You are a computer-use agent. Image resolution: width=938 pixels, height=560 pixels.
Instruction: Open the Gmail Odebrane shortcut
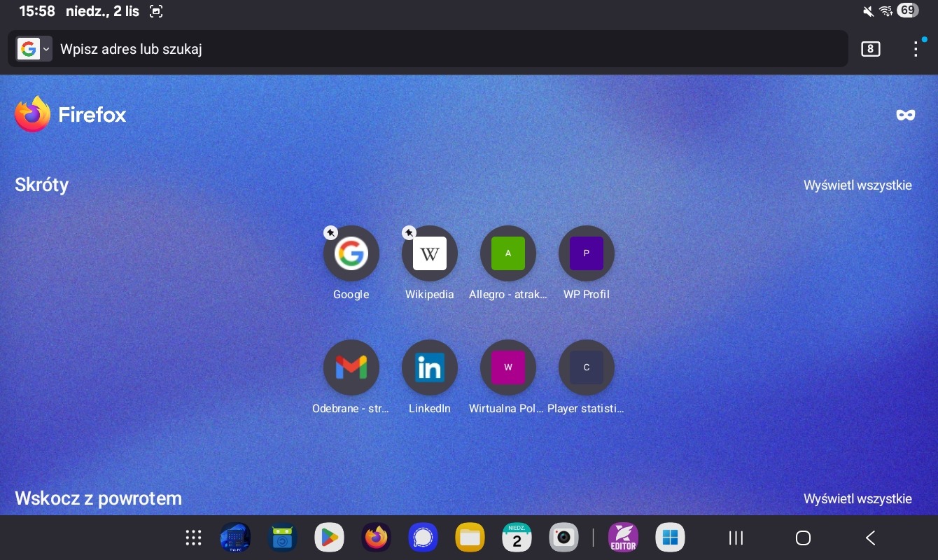pyautogui.click(x=351, y=367)
